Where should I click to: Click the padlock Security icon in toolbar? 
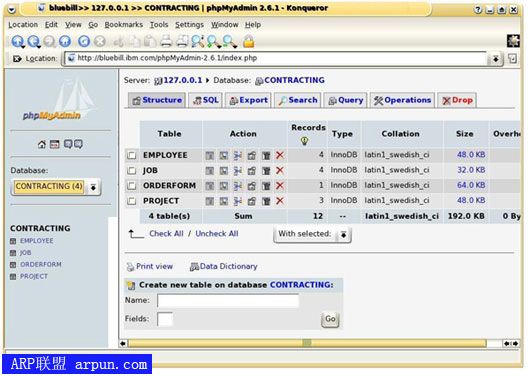tap(248, 41)
